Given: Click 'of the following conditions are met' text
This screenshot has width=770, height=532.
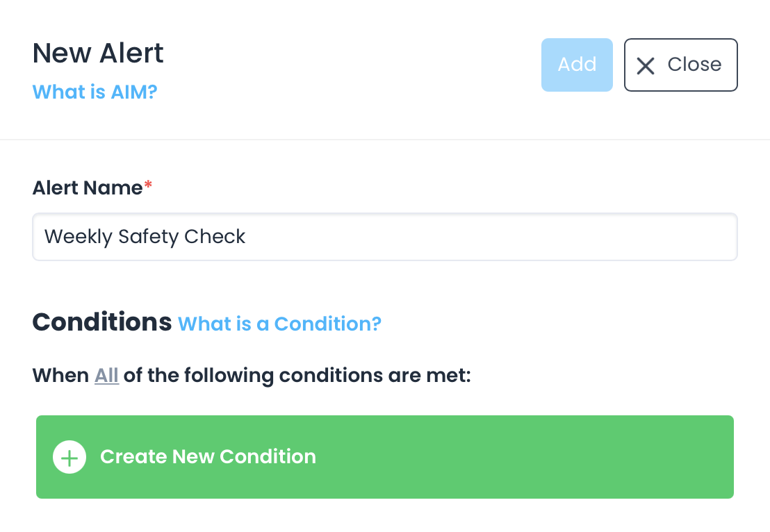Looking at the screenshot, I should (x=297, y=376).
